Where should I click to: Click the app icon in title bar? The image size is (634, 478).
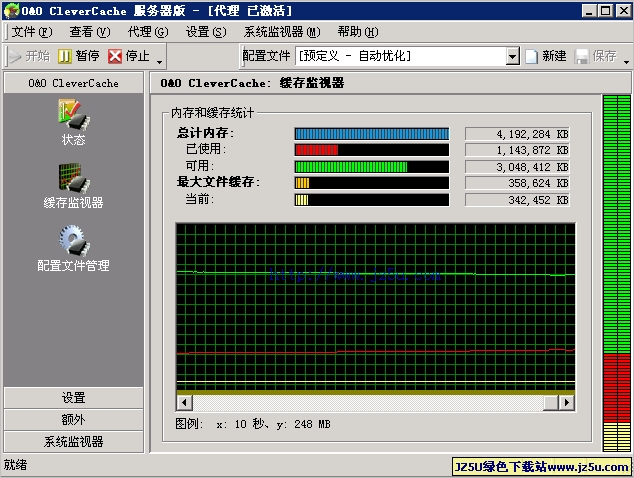pyautogui.click(x=11, y=11)
